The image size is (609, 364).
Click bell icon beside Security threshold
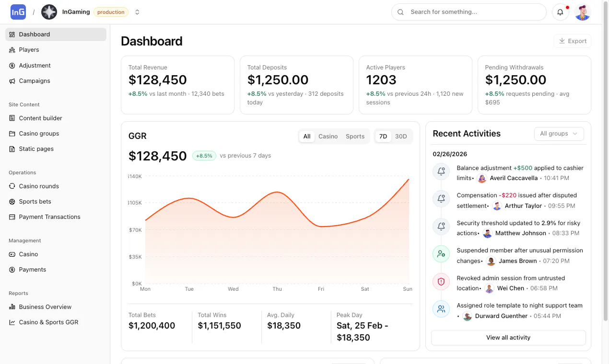click(441, 226)
